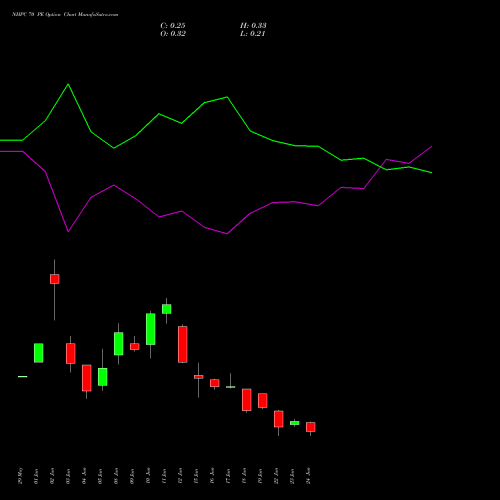Click the 23 Jun date label
Viewport: 500px width, 500px height.
[292, 476]
